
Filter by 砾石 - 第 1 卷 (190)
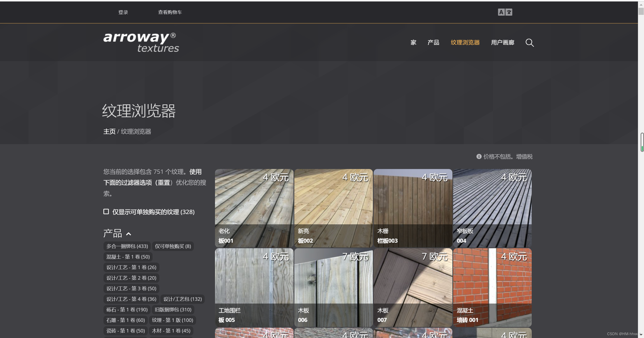[127, 310]
